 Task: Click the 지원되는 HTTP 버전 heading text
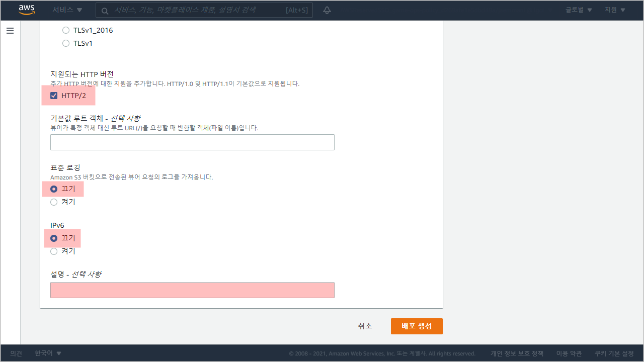pos(82,74)
